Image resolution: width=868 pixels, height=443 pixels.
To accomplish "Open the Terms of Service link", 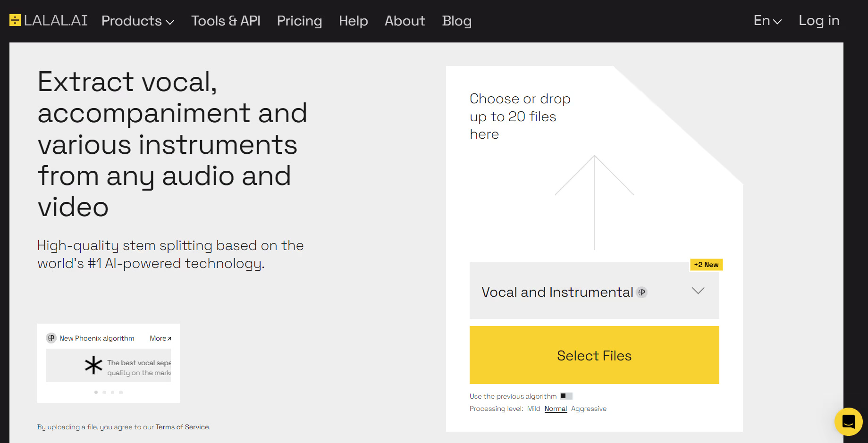I will (x=182, y=427).
